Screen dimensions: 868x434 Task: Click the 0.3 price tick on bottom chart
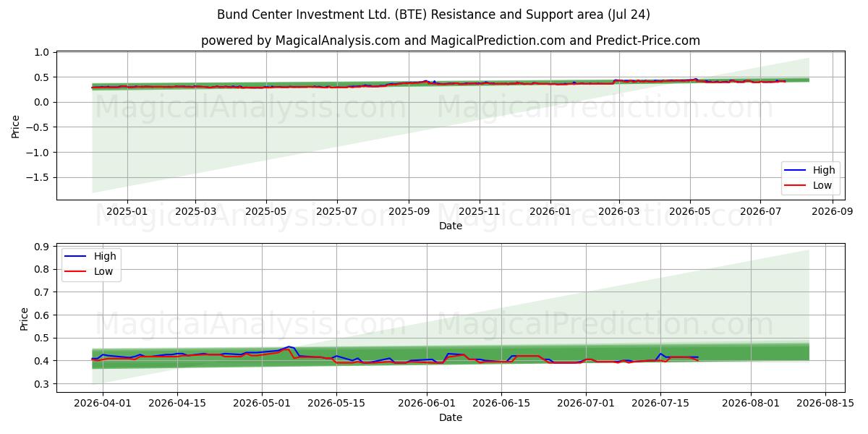pos(42,384)
